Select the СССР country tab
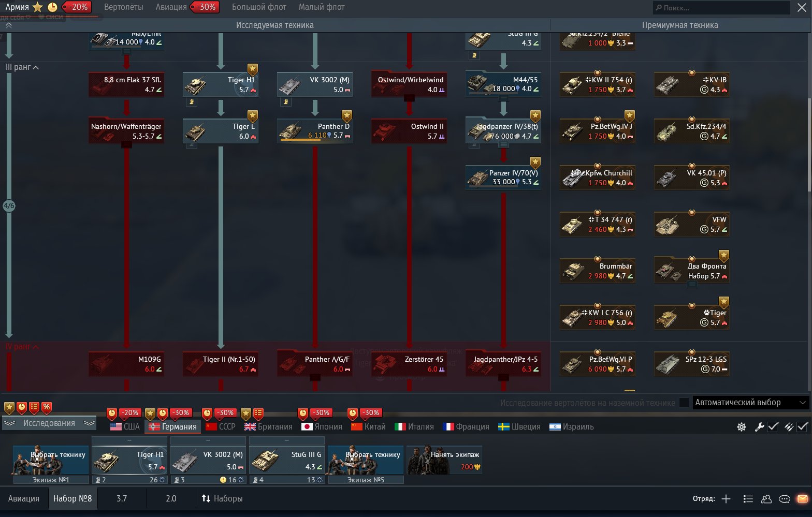 pos(221,427)
